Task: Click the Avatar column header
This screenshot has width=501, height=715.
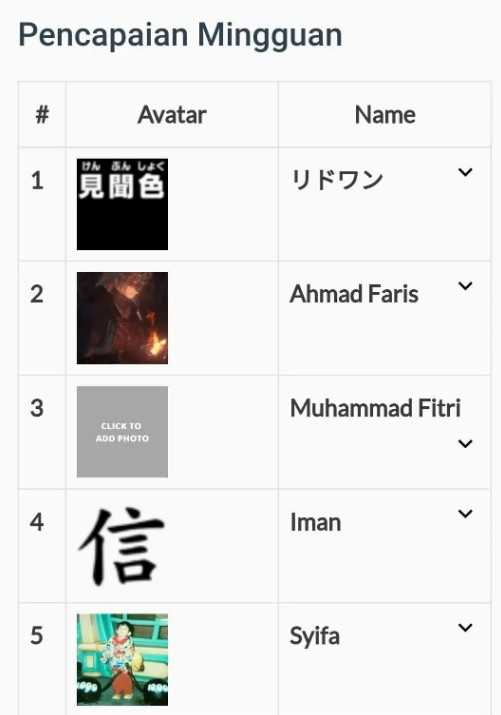Action: pyautogui.click(x=172, y=115)
